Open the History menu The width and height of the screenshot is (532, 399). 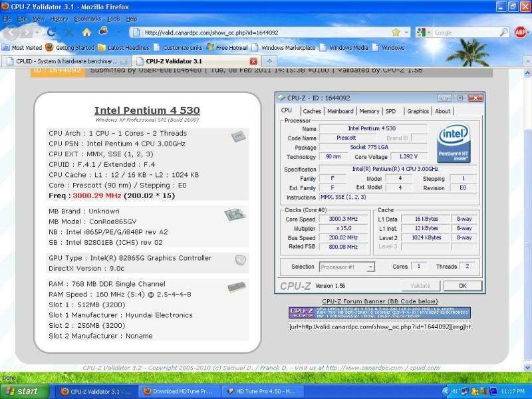point(59,19)
